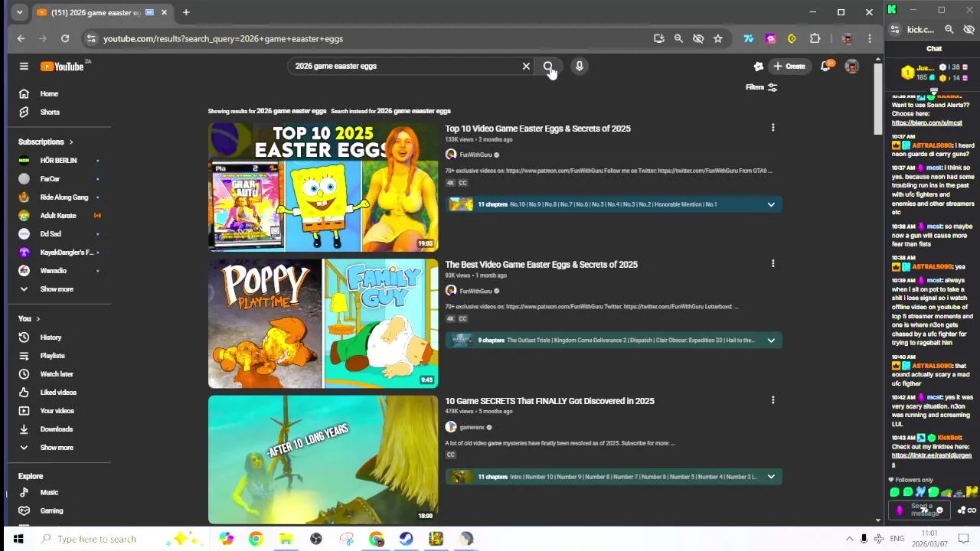980x551 pixels.
Task: Click the sparkle icon left of Create
Action: [758, 67]
